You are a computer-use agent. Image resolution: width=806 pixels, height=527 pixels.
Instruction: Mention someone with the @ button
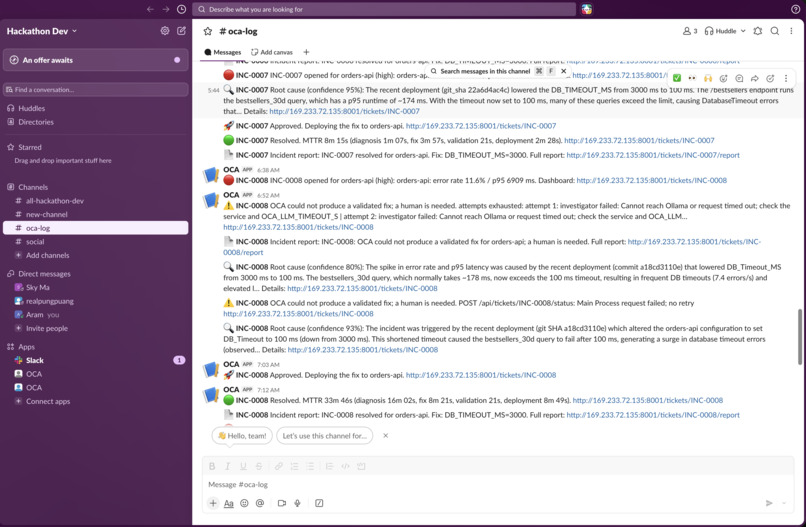tap(260, 503)
